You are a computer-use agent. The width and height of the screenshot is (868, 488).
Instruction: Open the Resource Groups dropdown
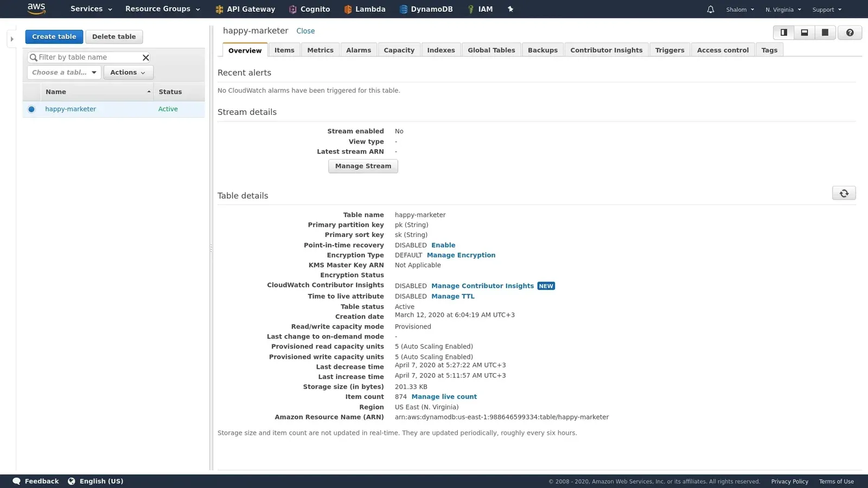[163, 9]
